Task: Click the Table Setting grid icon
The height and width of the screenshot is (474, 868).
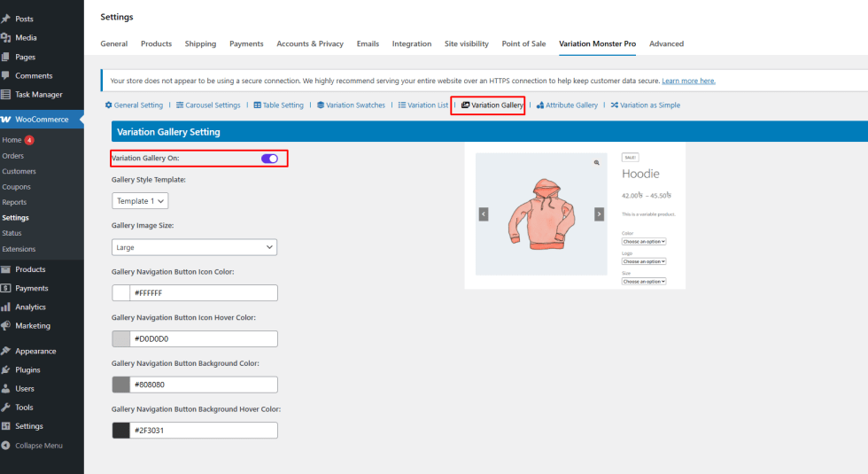Action: (x=258, y=105)
